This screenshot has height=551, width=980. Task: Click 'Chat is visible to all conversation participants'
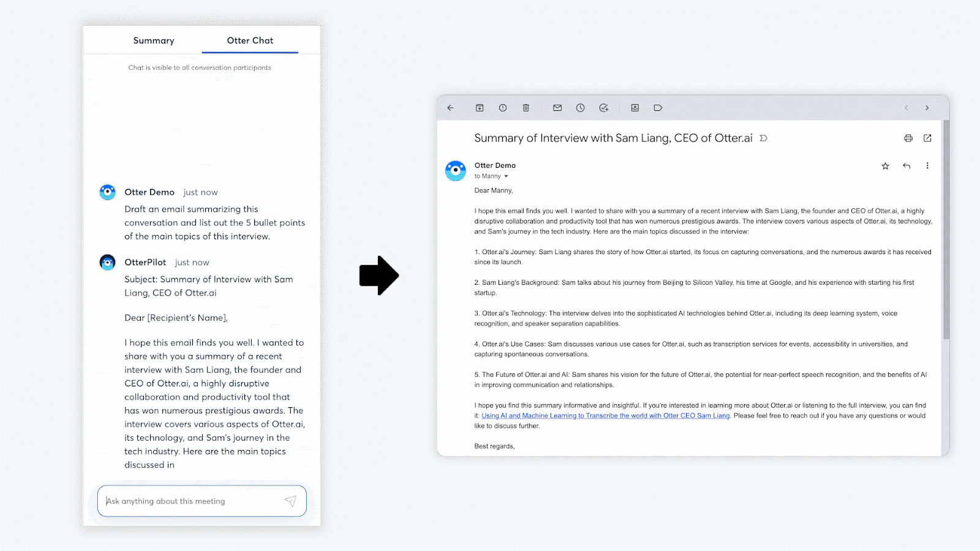(200, 68)
